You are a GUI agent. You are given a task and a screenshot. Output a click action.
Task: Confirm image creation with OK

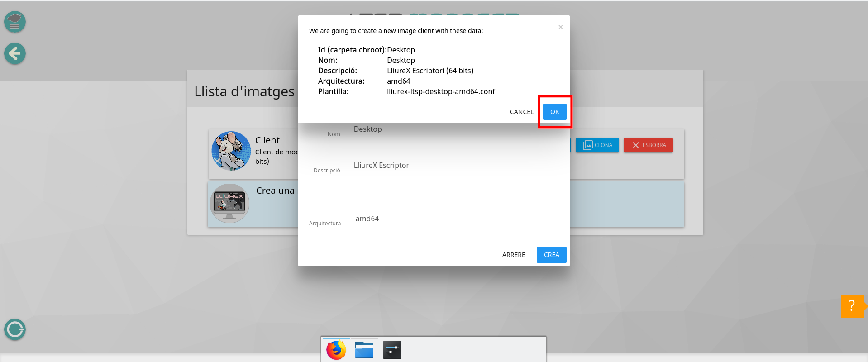554,112
